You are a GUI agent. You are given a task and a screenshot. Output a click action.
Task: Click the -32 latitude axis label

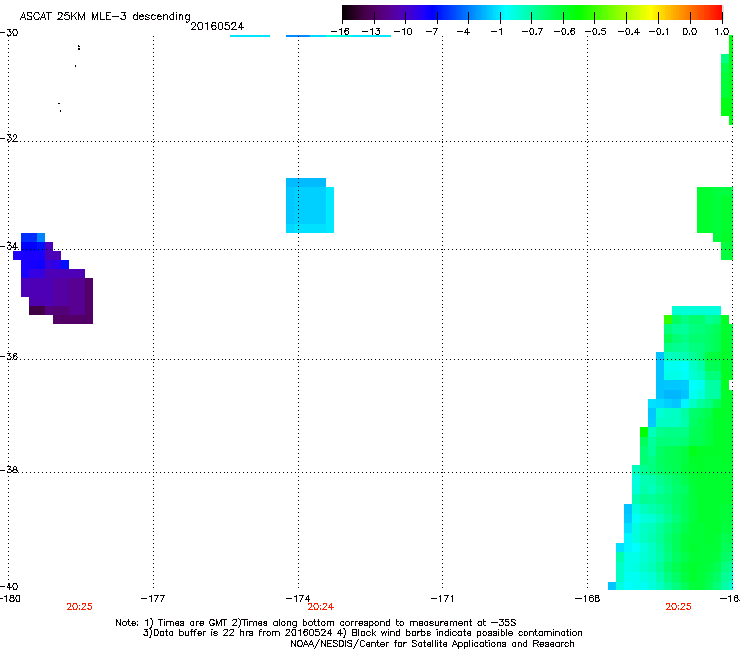click(x=9, y=138)
